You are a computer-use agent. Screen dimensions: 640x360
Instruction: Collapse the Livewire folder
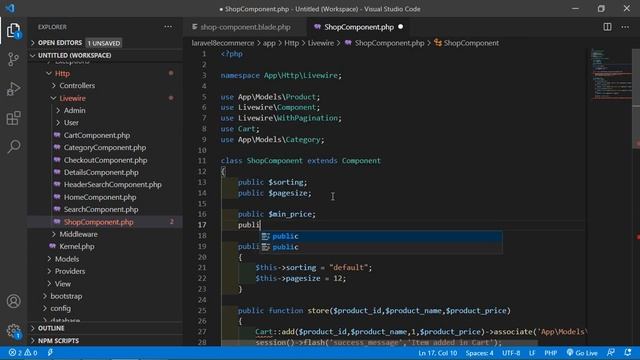pos(72,98)
